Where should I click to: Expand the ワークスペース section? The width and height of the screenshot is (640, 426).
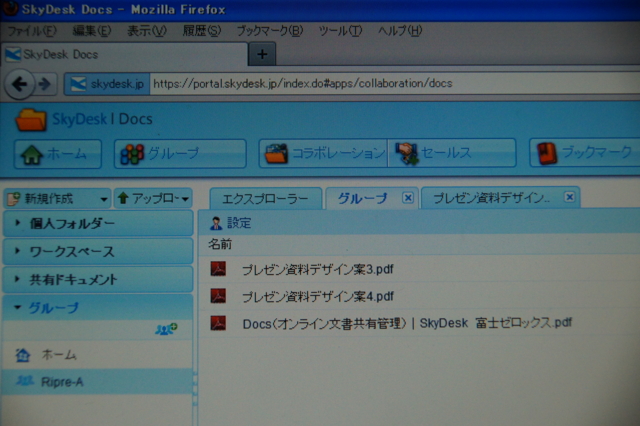pos(97,251)
